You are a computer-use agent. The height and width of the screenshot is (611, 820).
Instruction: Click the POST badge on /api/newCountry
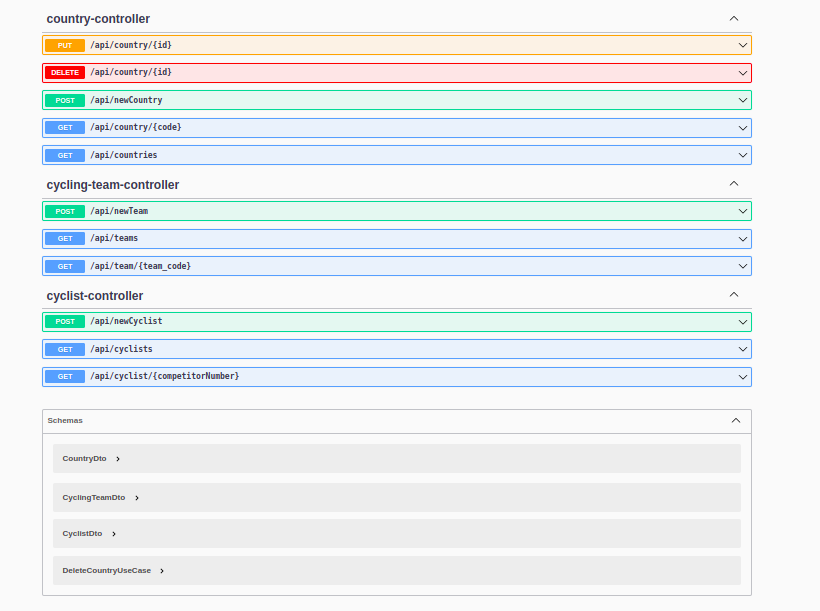(x=64, y=100)
